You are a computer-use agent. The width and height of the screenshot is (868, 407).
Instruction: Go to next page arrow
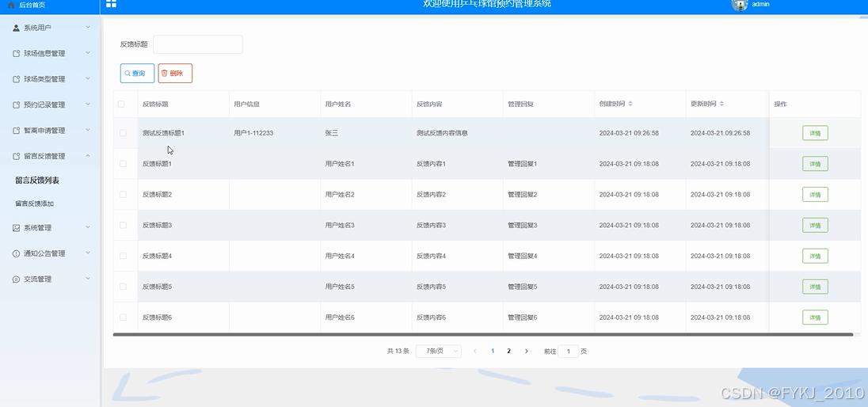pyautogui.click(x=527, y=351)
